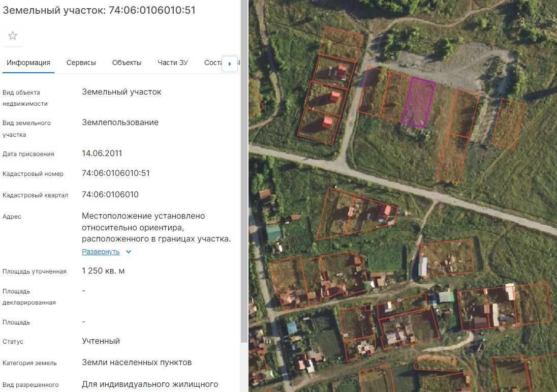Select the purple highlighted parcel on map
Viewport: 557px width, 392px height.
click(x=418, y=102)
